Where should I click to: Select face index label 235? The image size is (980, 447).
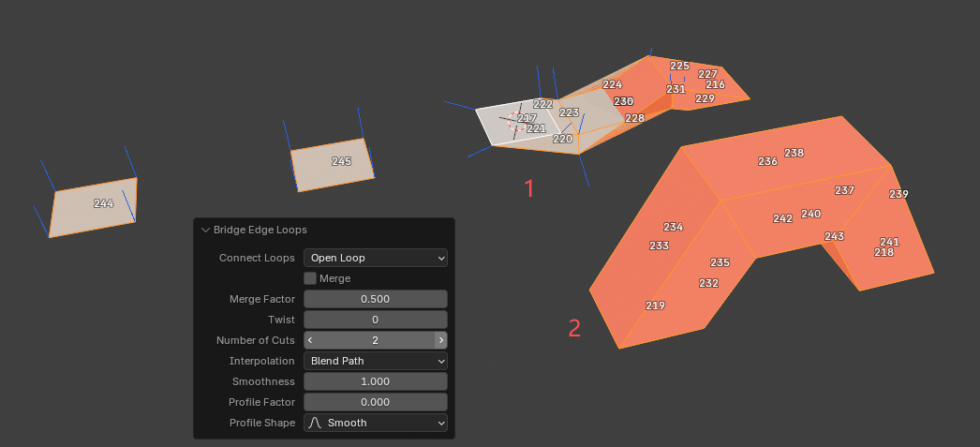tap(720, 262)
